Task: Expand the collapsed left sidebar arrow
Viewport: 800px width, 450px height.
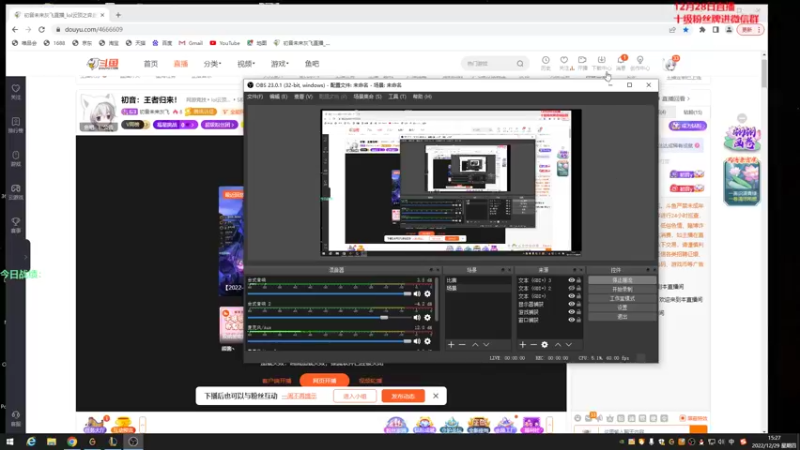Action: click(26, 257)
